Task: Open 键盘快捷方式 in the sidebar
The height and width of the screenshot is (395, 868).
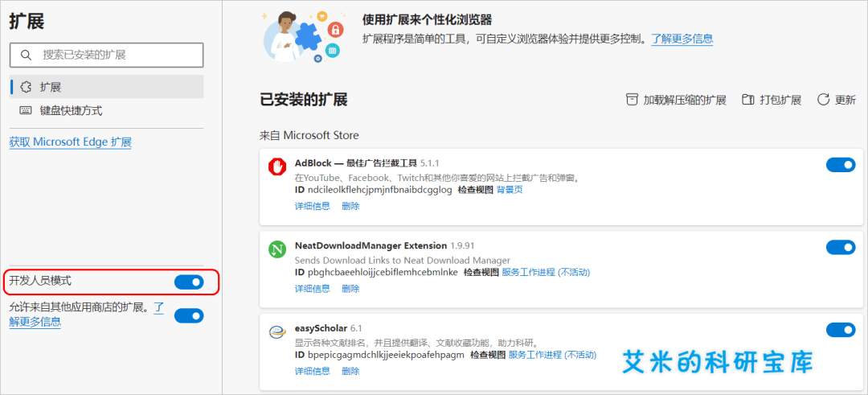Action: (107, 110)
